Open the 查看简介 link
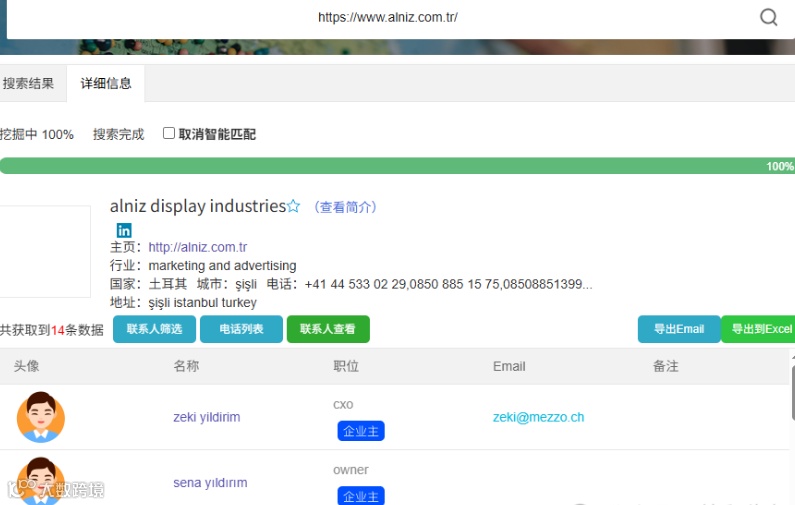 coord(345,207)
